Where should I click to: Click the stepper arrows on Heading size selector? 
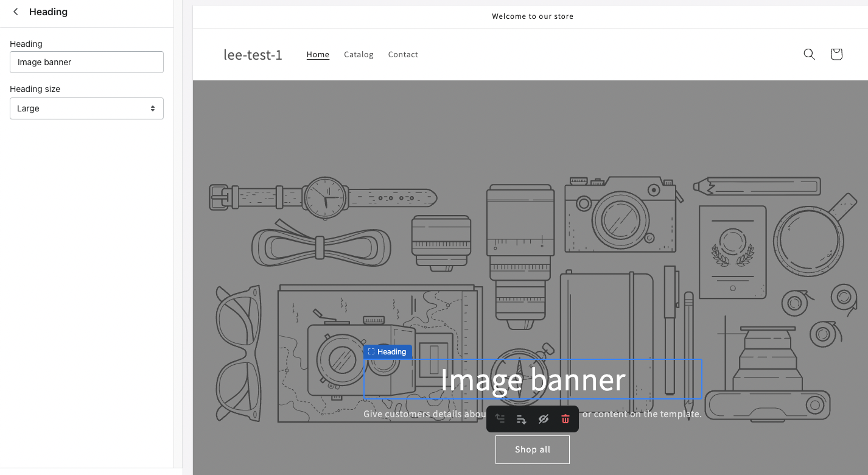pos(153,108)
